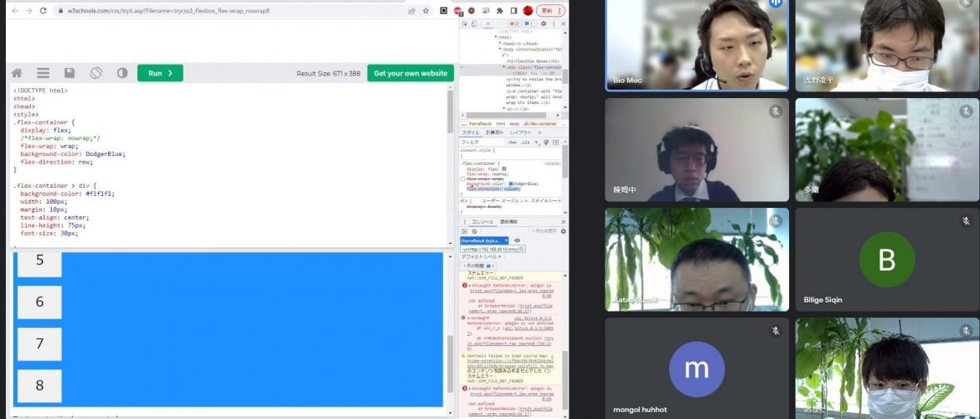Reload the browser page
Screen dimensions: 980x419
pyautogui.click(x=44, y=11)
